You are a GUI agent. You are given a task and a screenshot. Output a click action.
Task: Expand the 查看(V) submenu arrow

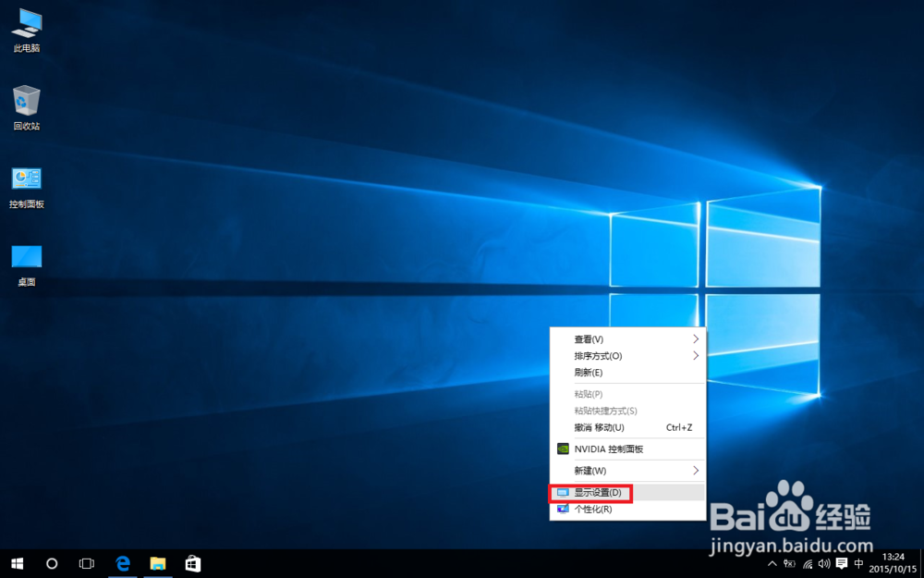click(696, 338)
